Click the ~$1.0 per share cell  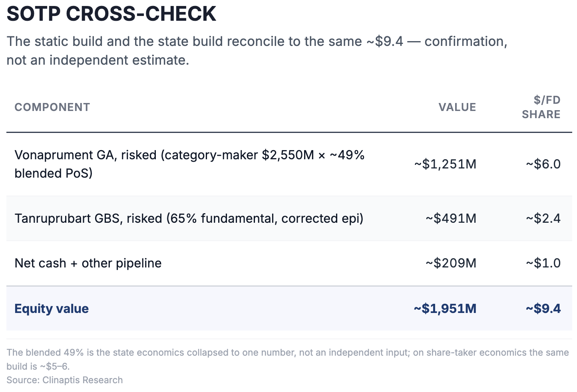[543, 263]
